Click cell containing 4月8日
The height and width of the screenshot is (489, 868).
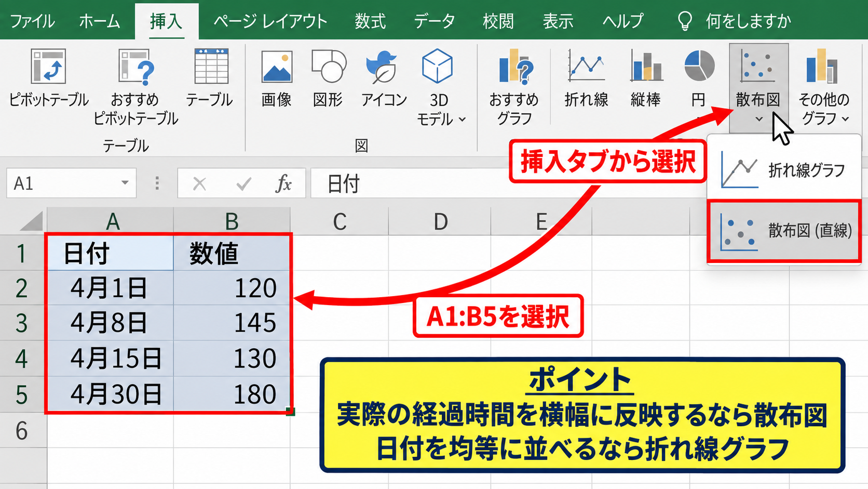[111, 323]
